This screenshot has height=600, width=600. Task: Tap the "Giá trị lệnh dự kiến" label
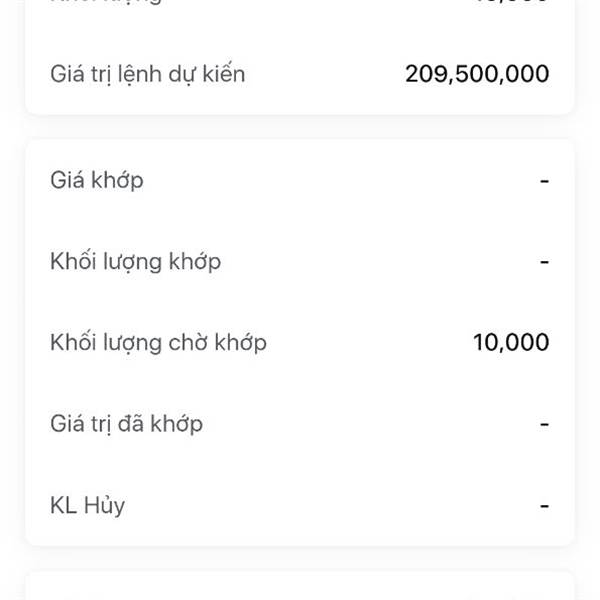[x=147, y=75]
